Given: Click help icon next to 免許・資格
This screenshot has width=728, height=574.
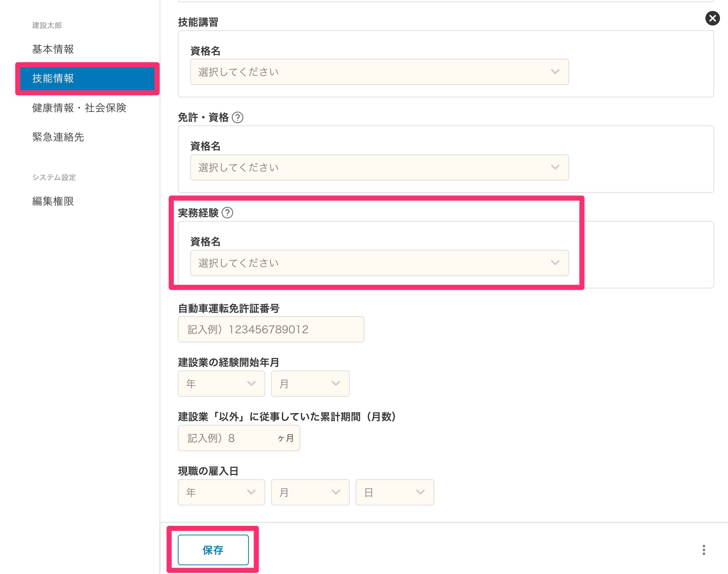Looking at the screenshot, I should pyautogui.click(x=238, y=117).
